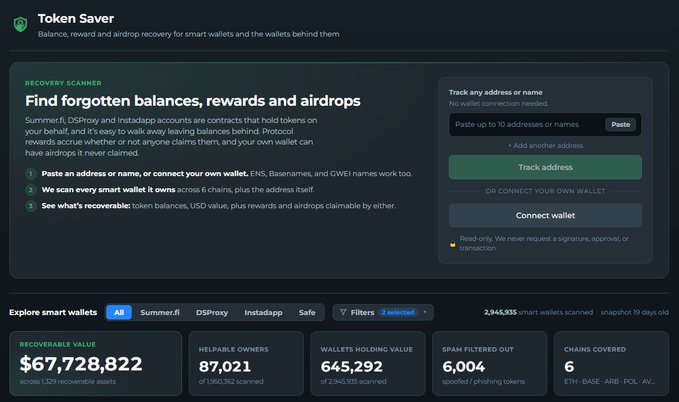Image resolution: width=679 pixels, height=402 pixels.
Task: Click the '2 selected' filter badge
Action: [x=398, y=312]
